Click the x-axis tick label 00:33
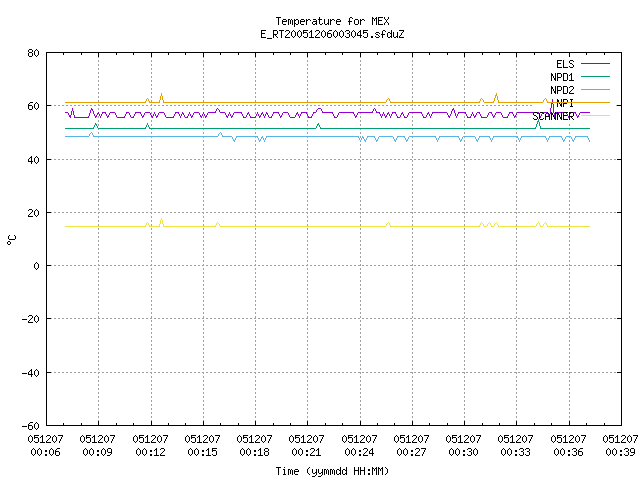640x480 pixels. [x=516, y=452]
